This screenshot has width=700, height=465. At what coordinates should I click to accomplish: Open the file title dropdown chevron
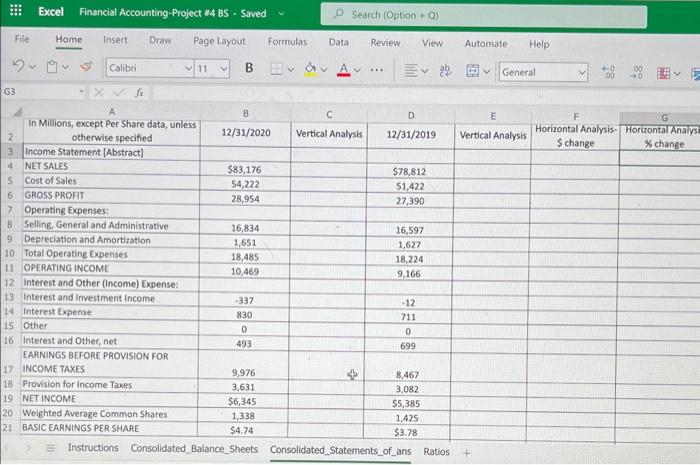281,13
